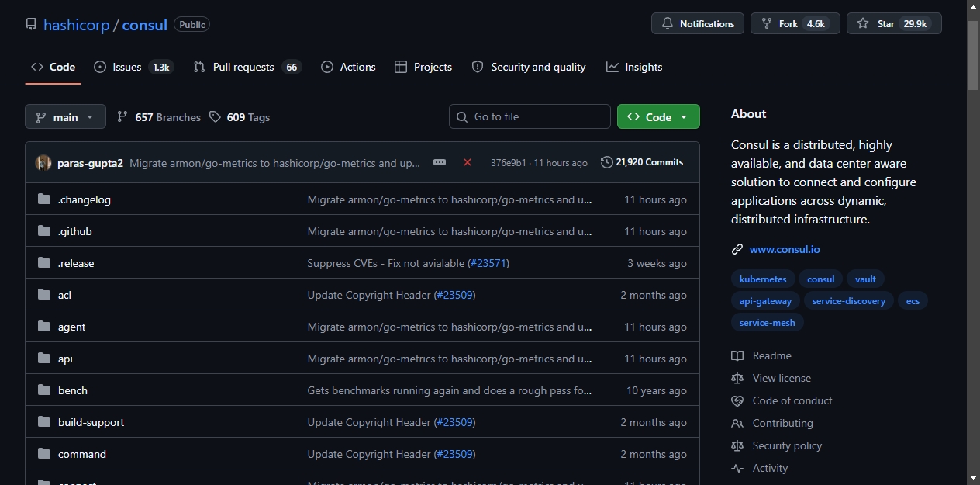Click folder icon beside .github
This screenshot has height=485, width=980.
[44, 231]
